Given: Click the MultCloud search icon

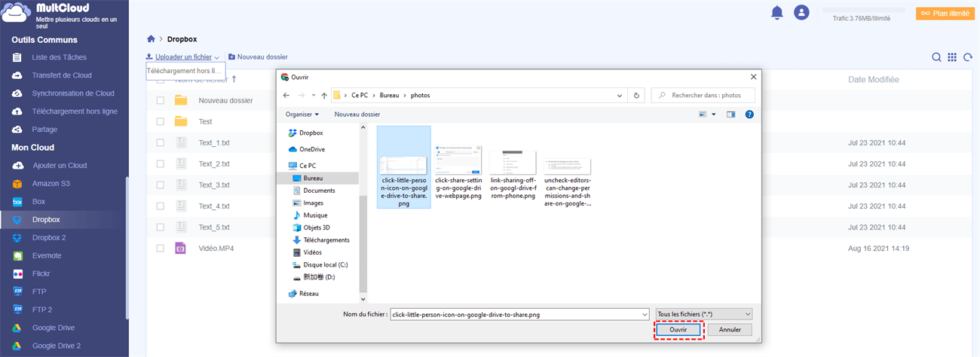Looking at the screenshot, I should [x=936, y=57].
